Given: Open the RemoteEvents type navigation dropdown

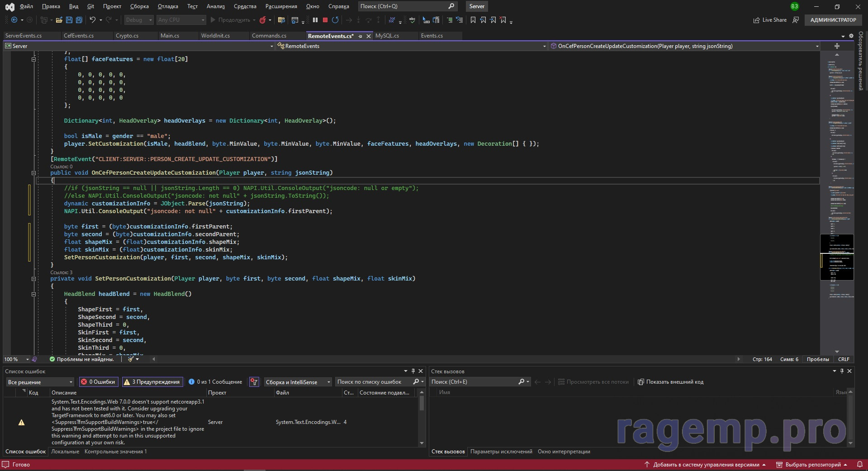Looking at the screenshot, I should [412, 46].
